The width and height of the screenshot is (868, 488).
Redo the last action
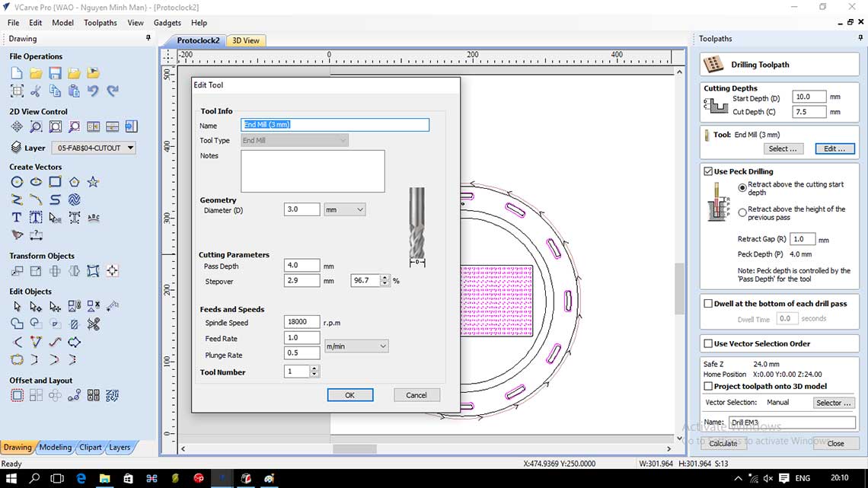[x=113, y=91]
